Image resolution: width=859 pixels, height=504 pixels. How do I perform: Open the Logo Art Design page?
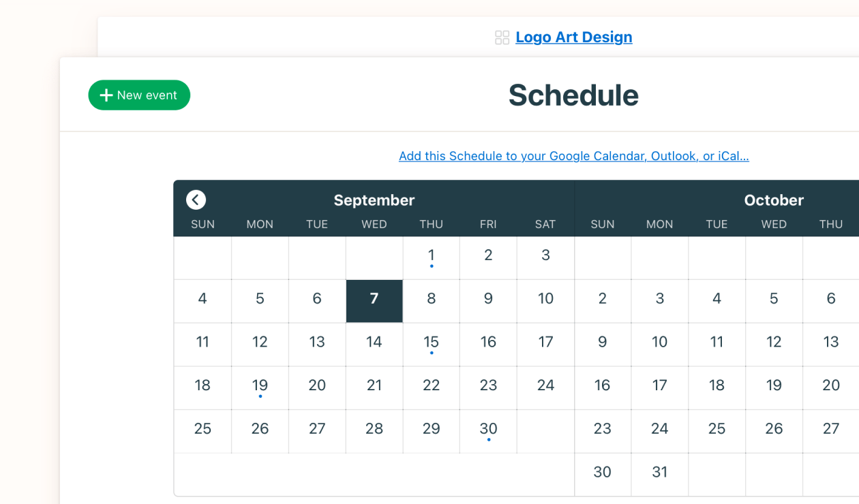[573, 37]
